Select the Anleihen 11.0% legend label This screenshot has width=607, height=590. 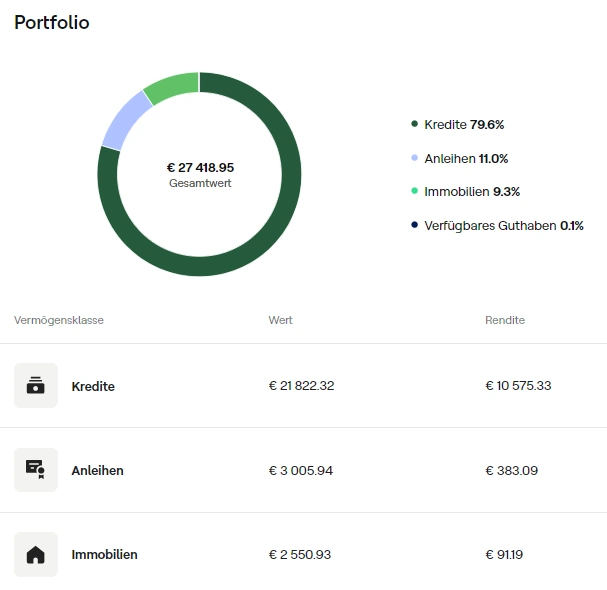[466, 158]
